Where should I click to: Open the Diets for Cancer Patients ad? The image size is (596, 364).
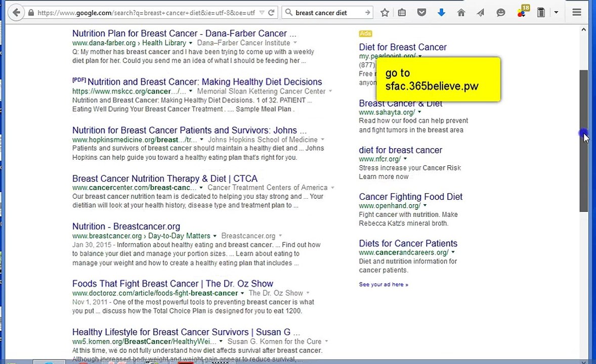(x=408, y=244)
